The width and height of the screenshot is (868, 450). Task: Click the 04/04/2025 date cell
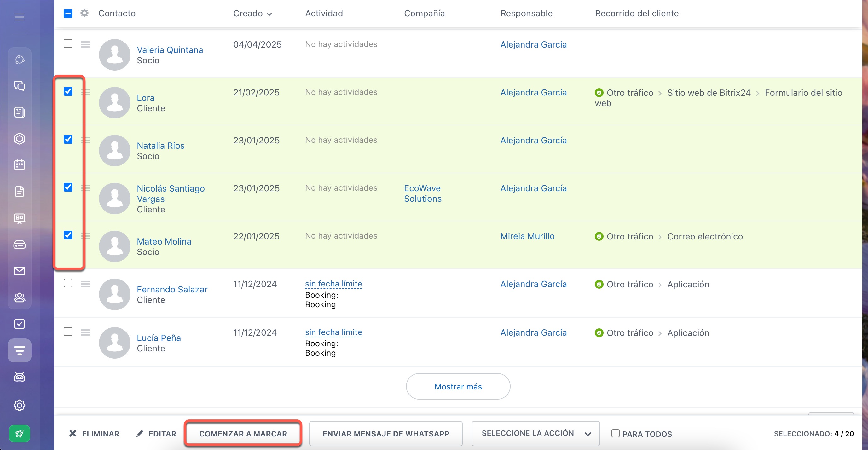pos(257,44)
